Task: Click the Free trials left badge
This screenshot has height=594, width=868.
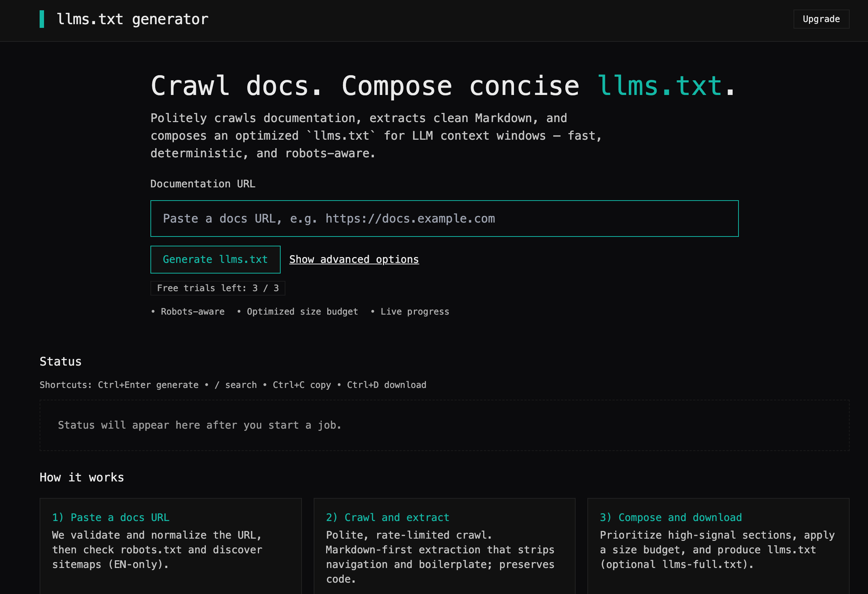Action: 218,288
